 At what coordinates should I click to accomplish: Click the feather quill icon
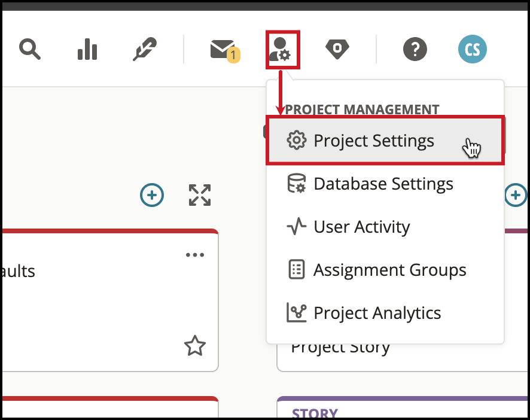[145, 50]
